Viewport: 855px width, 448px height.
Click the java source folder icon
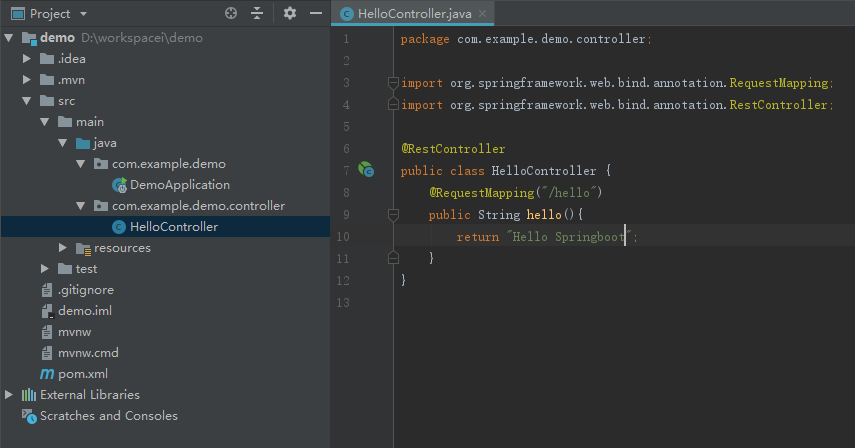click(x=83, y=143)
